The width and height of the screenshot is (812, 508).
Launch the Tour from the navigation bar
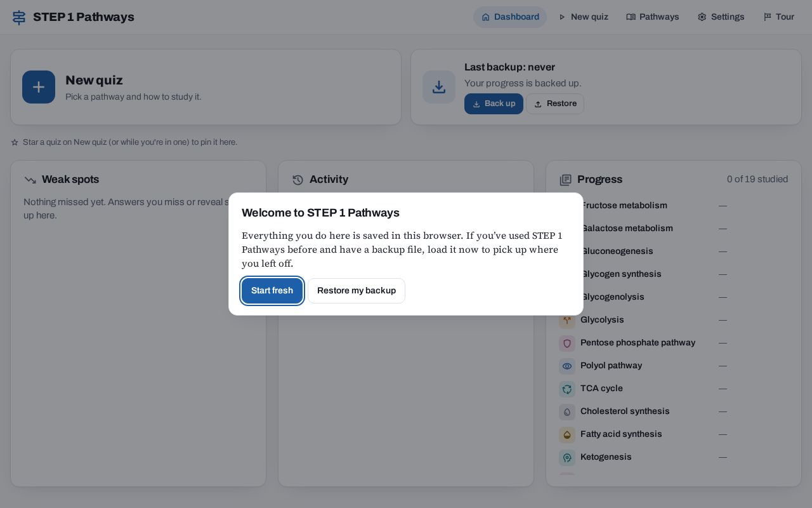[x=778, y=17]
